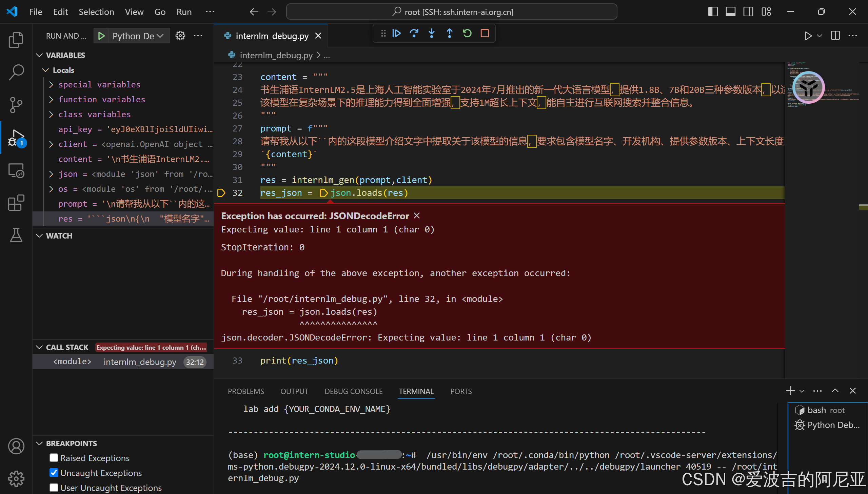Open launch.json via debug gear icon

(x=180, y=36)
